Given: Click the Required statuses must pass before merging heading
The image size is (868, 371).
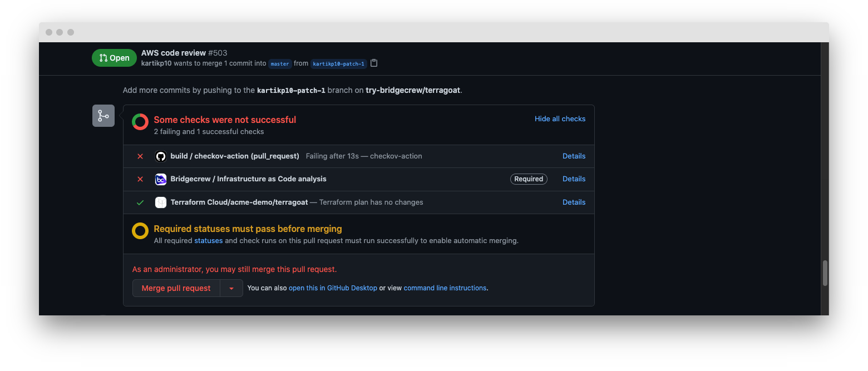Looking at the screenshot, I should 248,229.
